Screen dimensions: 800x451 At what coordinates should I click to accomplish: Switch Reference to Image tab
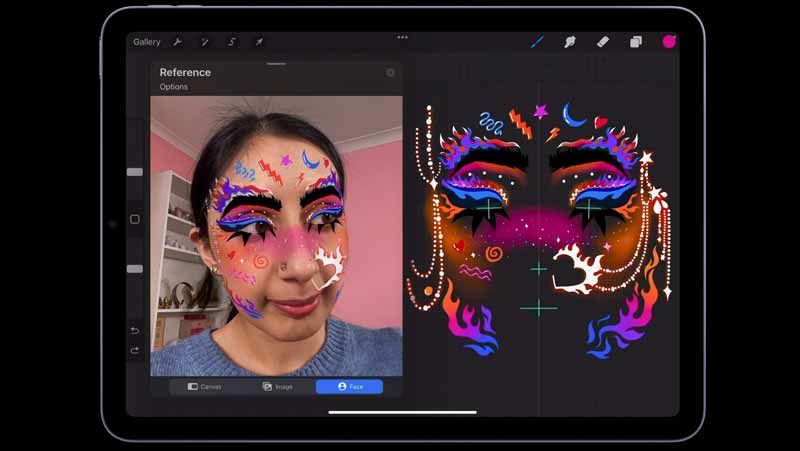point(278,387)
